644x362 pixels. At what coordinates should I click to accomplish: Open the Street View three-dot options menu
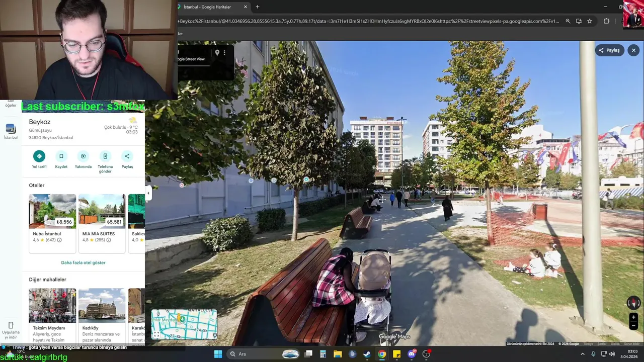tap(224, 52)
